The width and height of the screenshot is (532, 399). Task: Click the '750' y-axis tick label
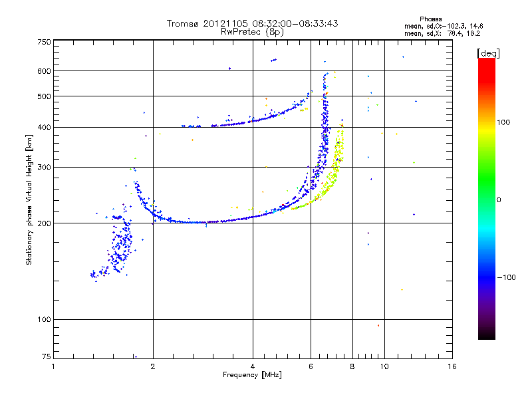pyautogui.click(x=44, y=42)
